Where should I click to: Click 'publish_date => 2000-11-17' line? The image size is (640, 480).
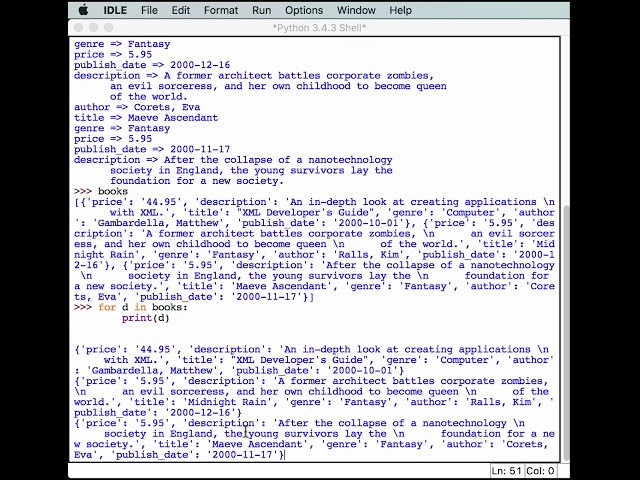[x=152, y=149]
